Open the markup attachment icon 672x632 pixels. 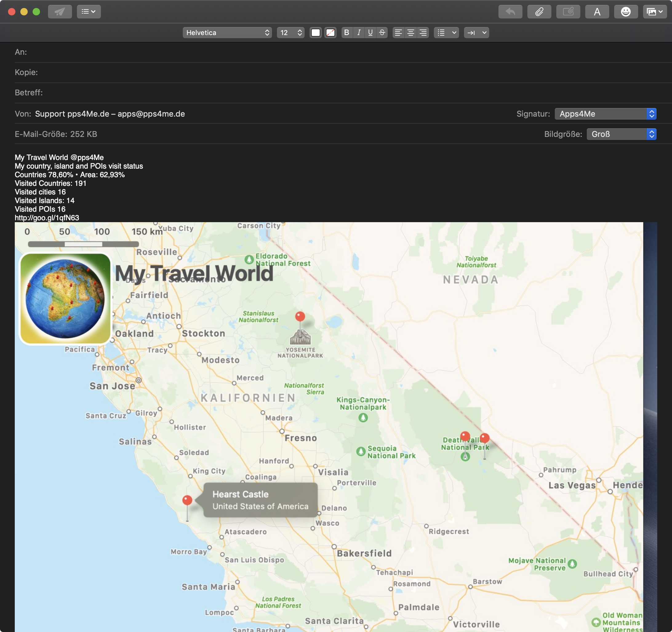pos(568,12)
